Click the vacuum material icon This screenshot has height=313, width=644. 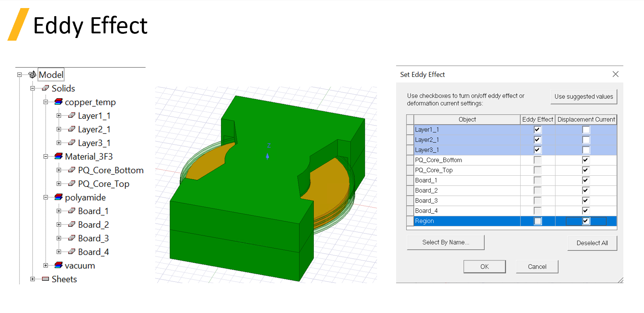59,265
